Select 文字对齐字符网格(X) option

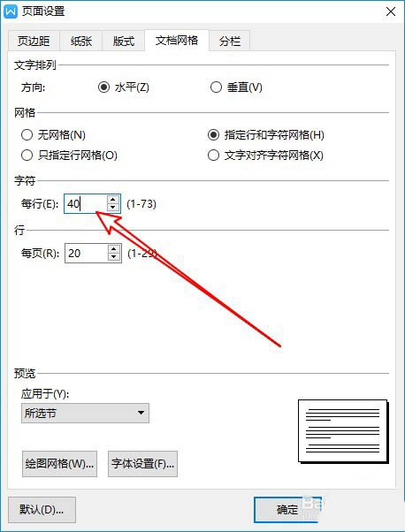[x=265, y=156]
